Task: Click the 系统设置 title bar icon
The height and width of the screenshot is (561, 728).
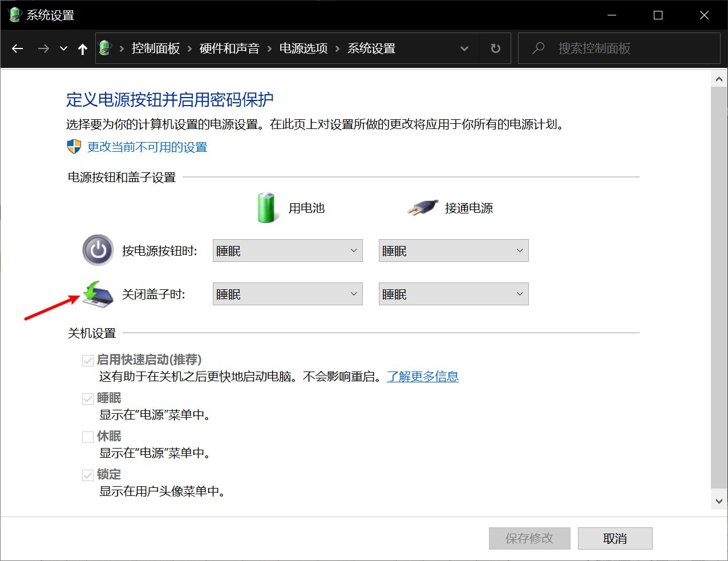Action: pyautogui.click(x=15, y=15)
